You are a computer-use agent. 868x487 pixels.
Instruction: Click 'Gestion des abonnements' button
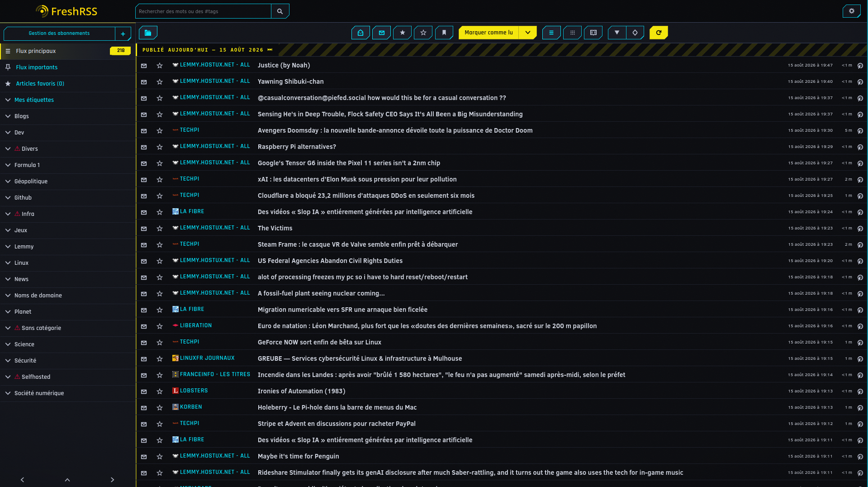[59, 33]
